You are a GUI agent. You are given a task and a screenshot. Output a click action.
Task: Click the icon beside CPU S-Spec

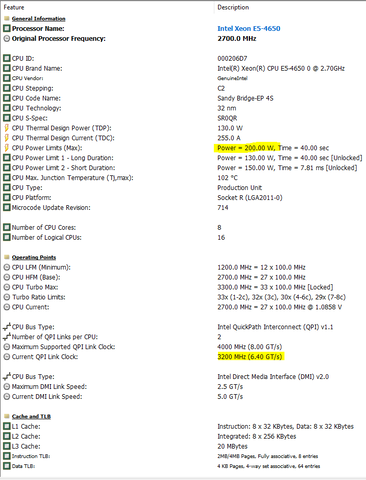point(7,118)
